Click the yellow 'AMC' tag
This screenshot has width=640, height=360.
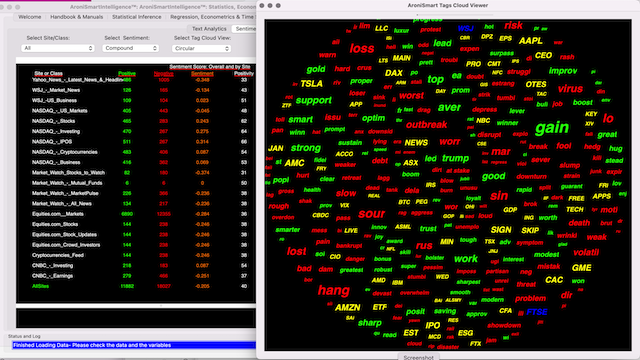(x=294, y=163)
